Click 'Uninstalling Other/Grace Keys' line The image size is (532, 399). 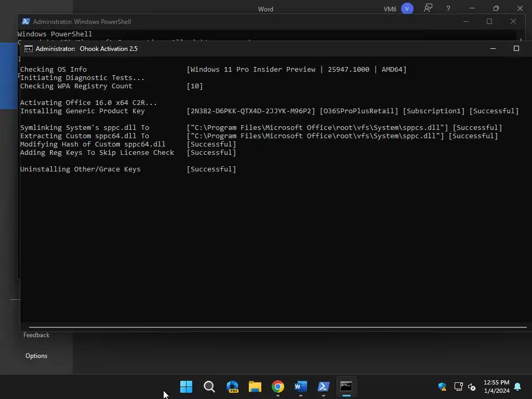(80, 169)
